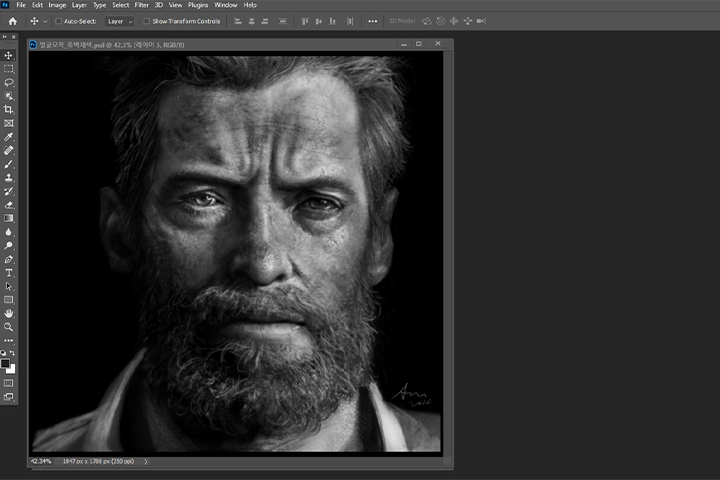The height and width of the screenshot is (480, 720).
Task: Open the Plugins menu
Action: (198, 5)
